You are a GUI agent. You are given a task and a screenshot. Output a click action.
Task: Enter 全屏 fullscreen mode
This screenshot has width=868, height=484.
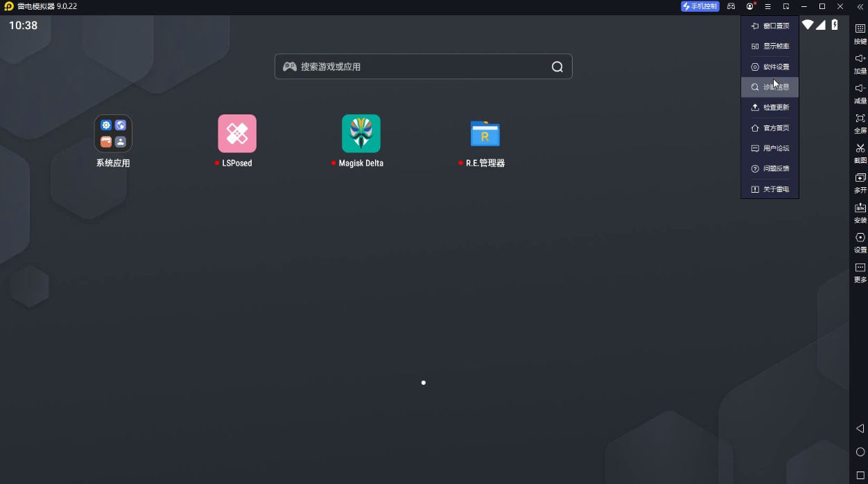tap(860, 123)
